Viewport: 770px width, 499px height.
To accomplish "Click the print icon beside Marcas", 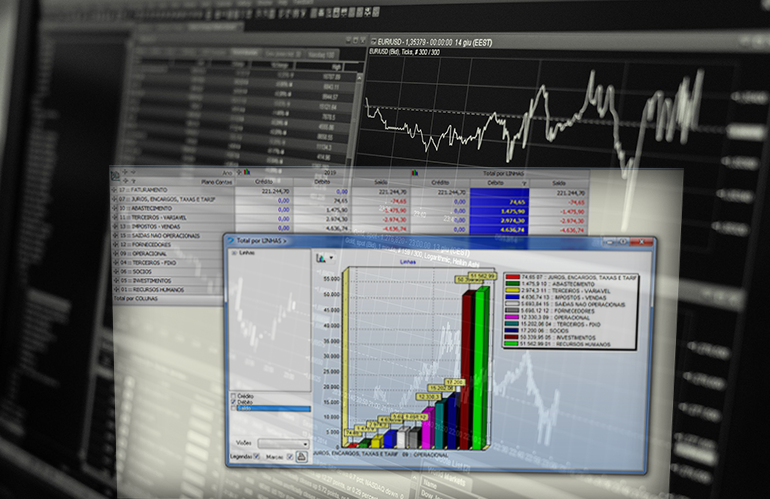I will coord(302,456).
